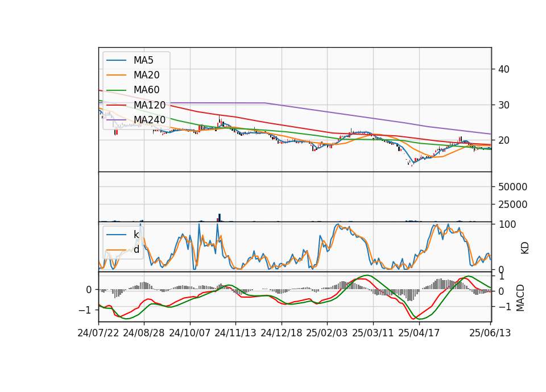Screen dimensions: 546x392
Task: Click the MACD axis title
Action: coord(520,298)
